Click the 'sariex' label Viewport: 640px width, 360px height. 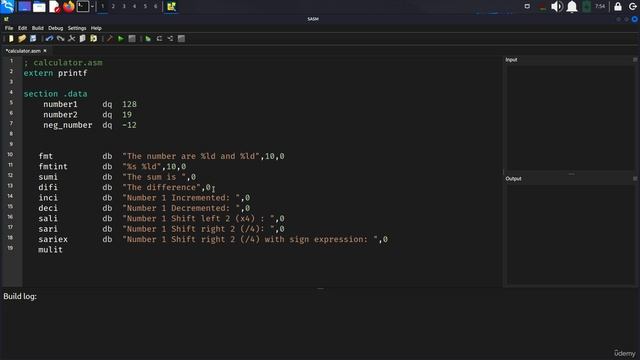click(53, 239)
